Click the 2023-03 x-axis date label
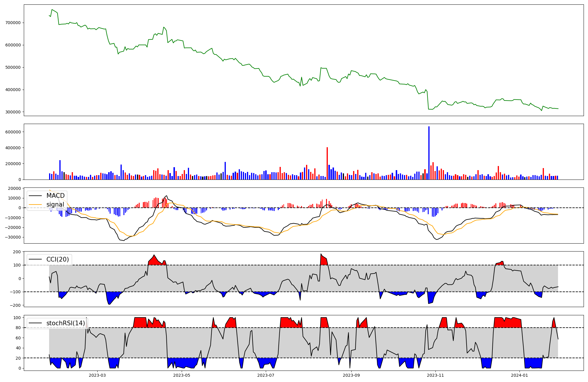The image size is (588, 382). (x=97, y=375)
